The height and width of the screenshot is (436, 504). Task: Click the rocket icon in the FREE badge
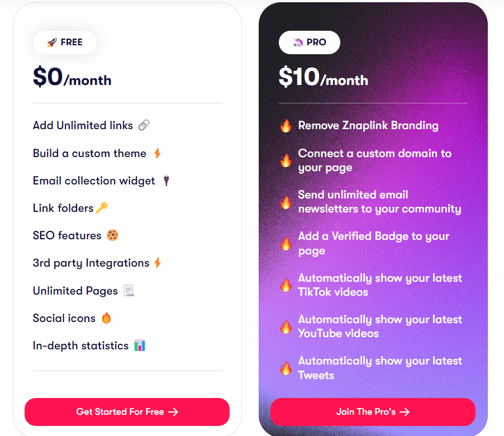[x=52, y=42]
